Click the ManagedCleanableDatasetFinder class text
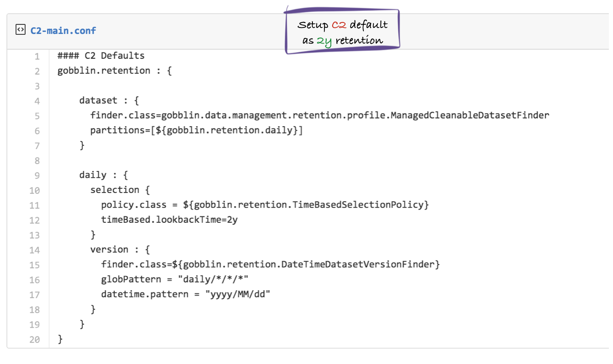613x364 pixels. [469, 116]
